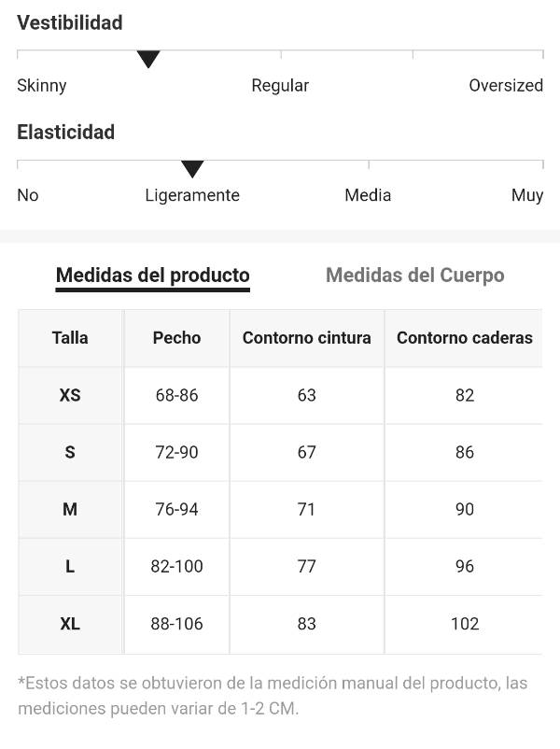Select the XS size row
The width and height of the screenshot is (560, 749).
(280, 396)
